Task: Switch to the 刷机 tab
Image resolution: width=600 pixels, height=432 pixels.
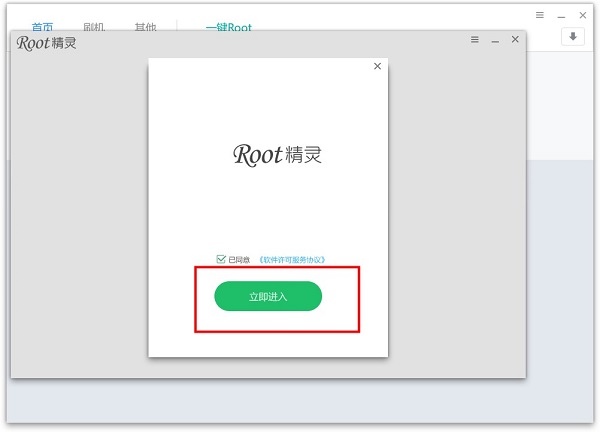Action: tap(94, 27)
